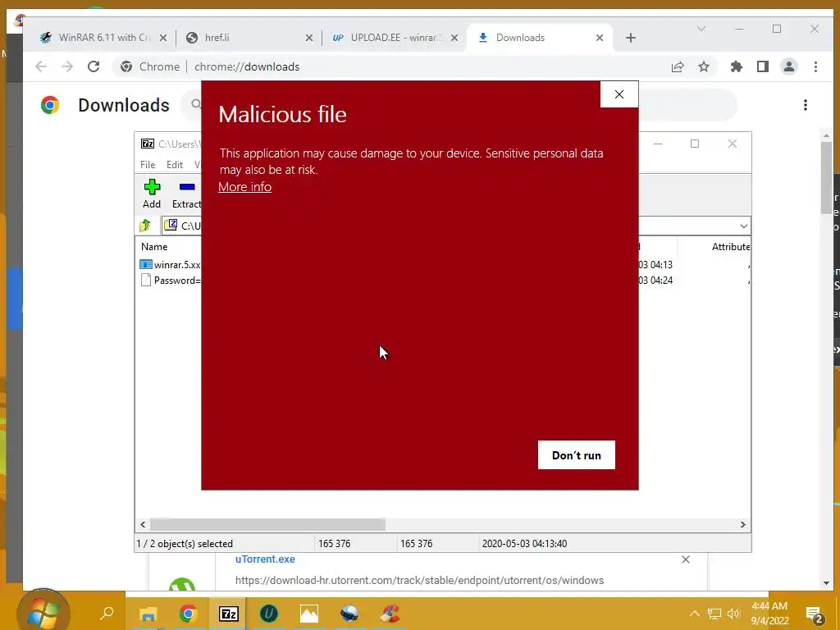Expand 7-Zip path dropdown arrow
Viewport: 840px width, 630px height.
743,226
